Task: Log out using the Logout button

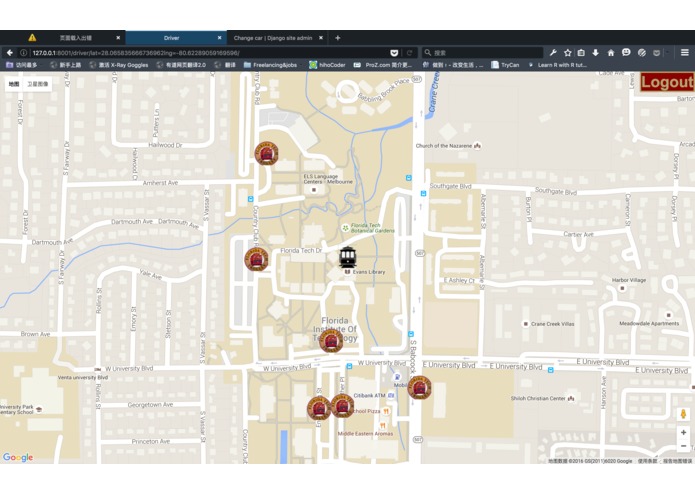Action: click(667, 82)
